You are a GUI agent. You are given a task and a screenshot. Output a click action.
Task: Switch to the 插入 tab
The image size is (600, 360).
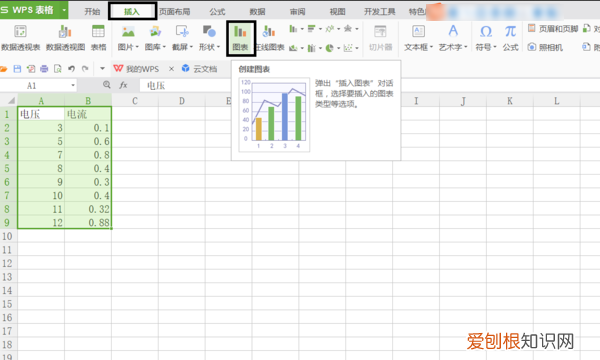point(132,11)
